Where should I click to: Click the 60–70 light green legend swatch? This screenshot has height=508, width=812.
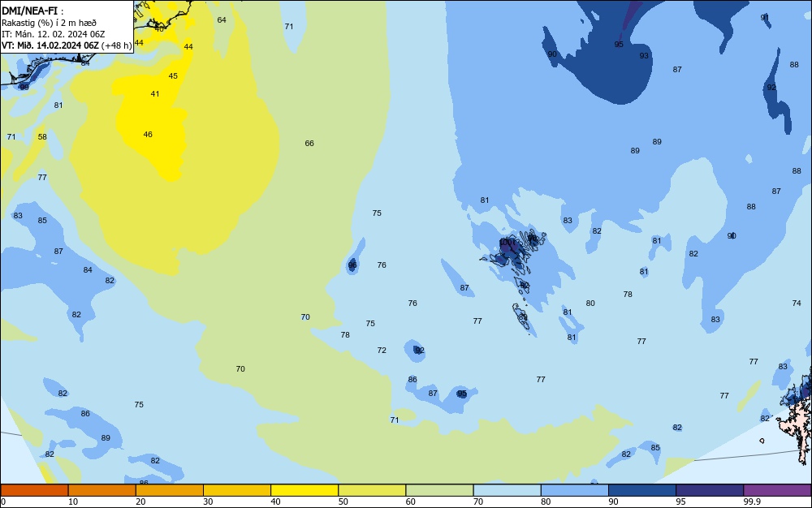(439, 490)
